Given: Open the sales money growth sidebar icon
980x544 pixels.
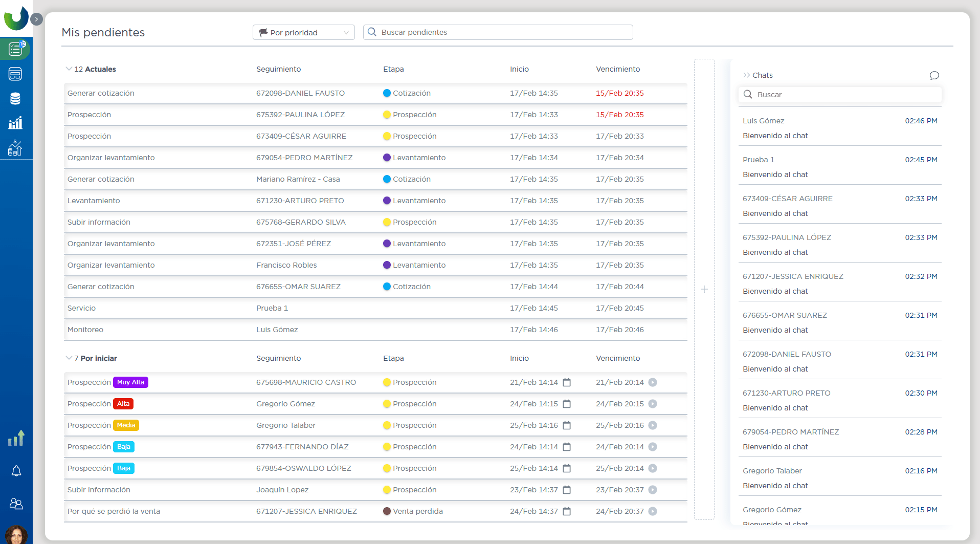Looking at the screenshot, I should [x=15, y=148].
